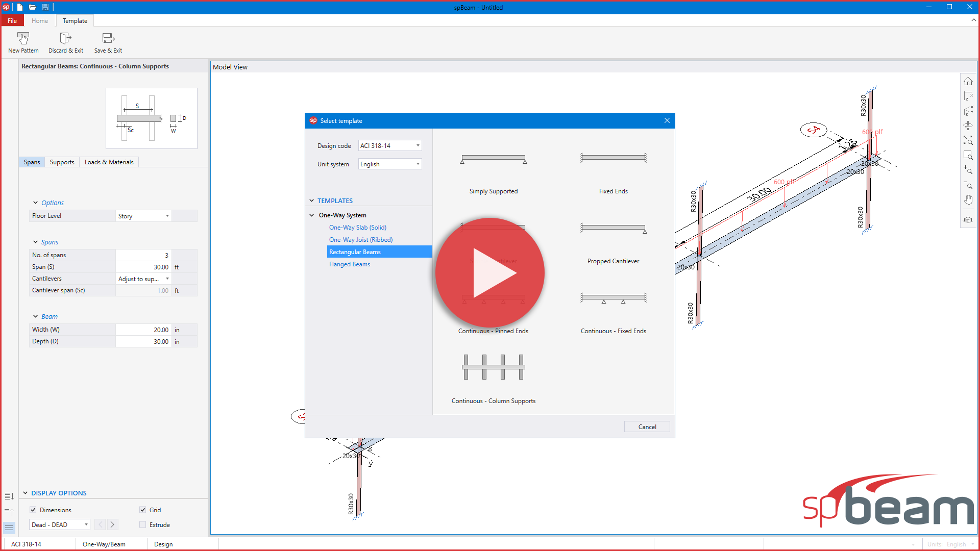Switch to the Supports tab
The height and width of the screenshot is (551, 980).
coord(62,162)
